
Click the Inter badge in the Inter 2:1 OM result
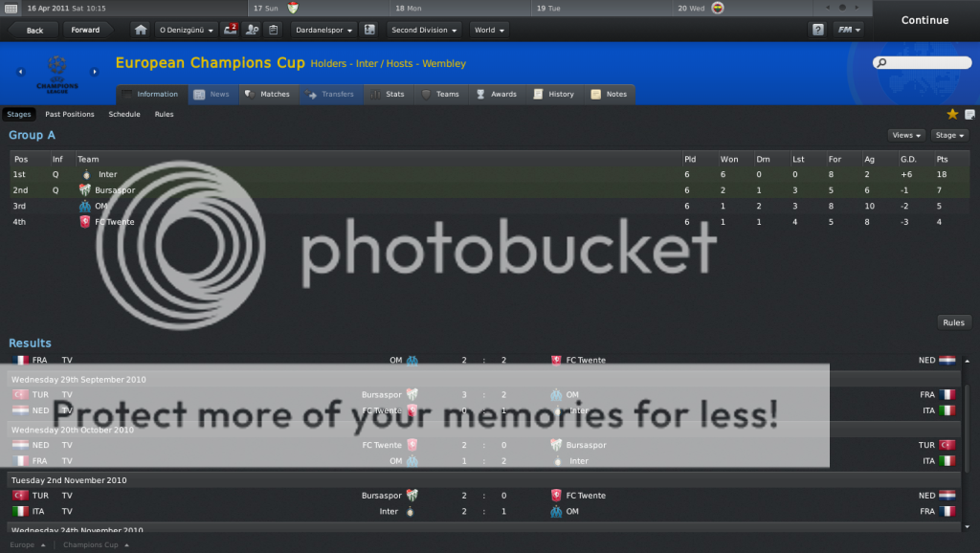click(410, 512)
